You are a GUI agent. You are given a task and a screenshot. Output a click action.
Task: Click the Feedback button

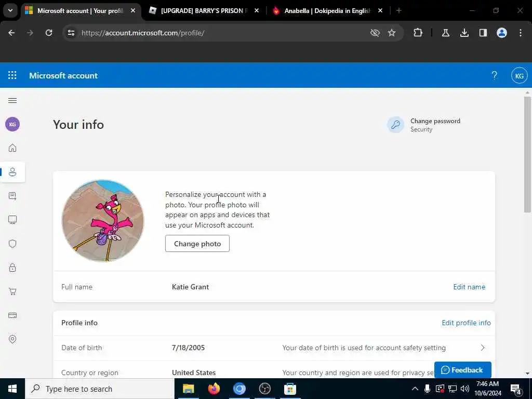(x=463, y=370)
